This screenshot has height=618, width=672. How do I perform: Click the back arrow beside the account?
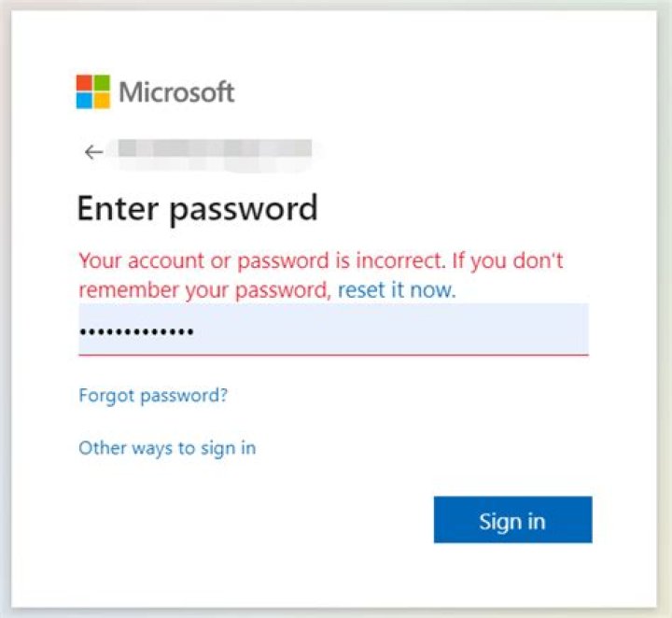92,152
